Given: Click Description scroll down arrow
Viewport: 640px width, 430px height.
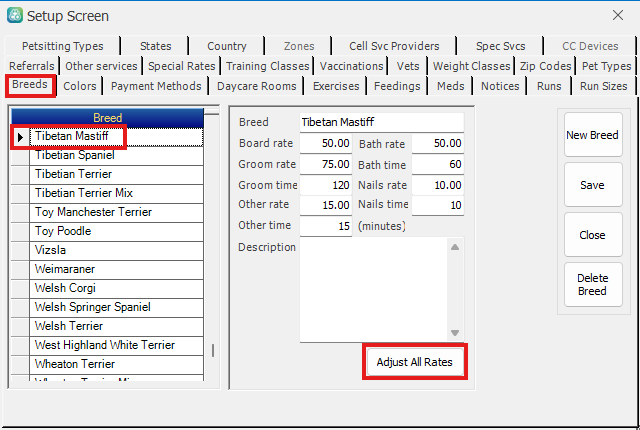Looking at the screenshot, I should point(455,332).
